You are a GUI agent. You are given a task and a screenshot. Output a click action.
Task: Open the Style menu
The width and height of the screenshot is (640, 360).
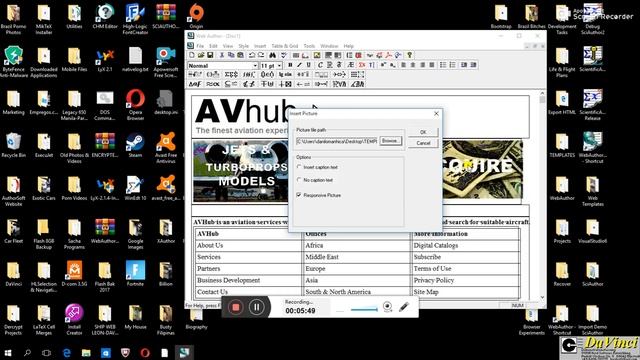coord(244,46)
